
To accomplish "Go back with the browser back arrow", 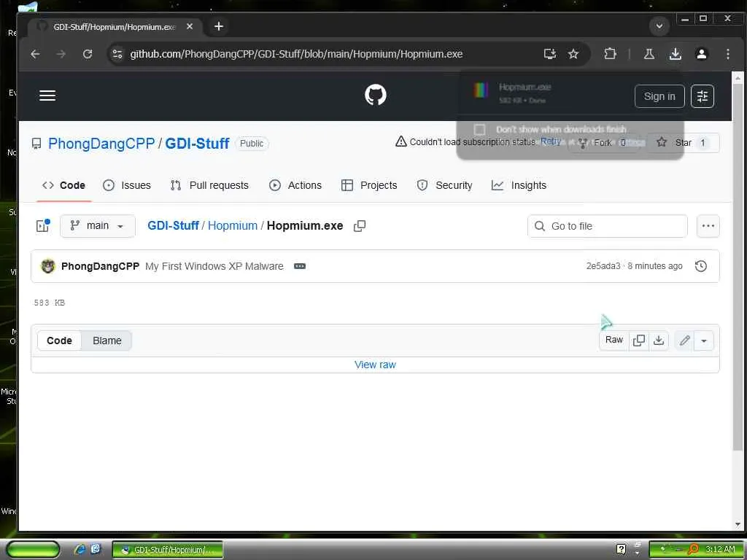I will (x=35, y=54).
